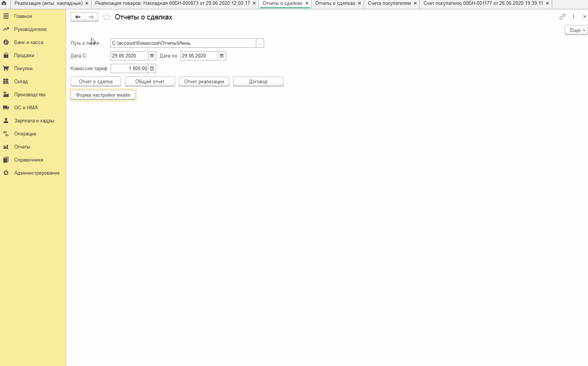Open Банк и касса section

28,43
